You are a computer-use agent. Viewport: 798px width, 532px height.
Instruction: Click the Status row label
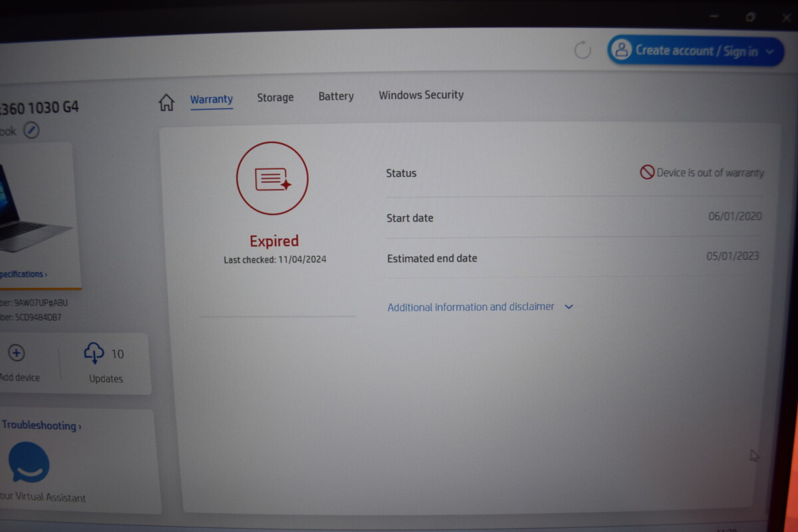(x=401, y=173)
